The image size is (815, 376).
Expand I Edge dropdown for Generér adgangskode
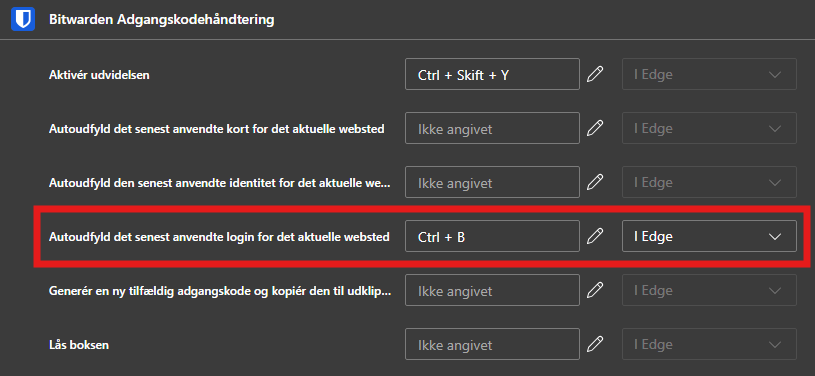click(x=709, y=290)
